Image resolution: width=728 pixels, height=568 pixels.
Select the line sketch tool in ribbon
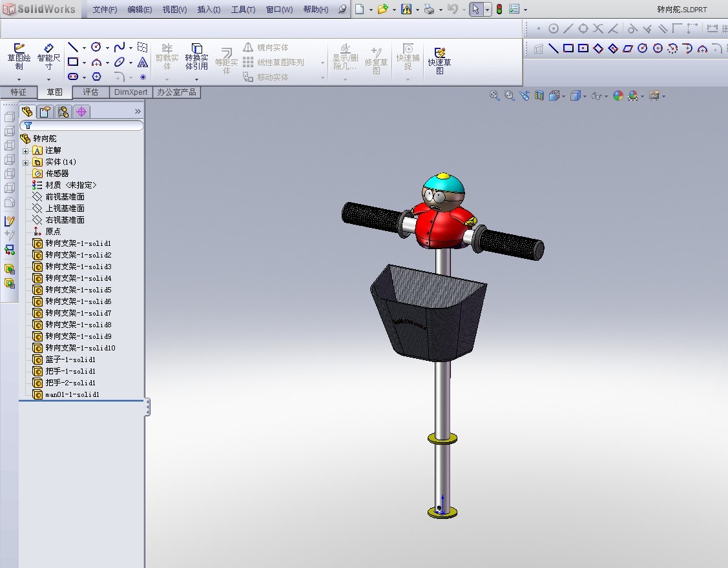[x=73, y=47]
